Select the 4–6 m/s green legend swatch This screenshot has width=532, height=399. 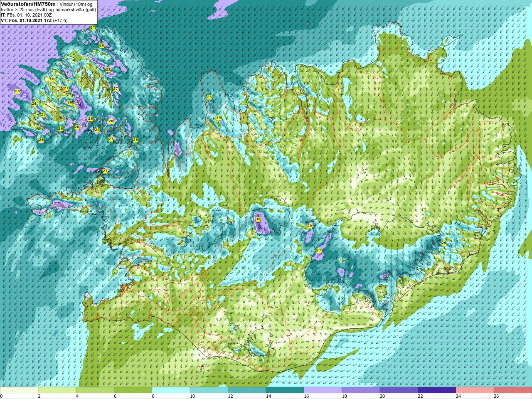(x=95, y=390)
